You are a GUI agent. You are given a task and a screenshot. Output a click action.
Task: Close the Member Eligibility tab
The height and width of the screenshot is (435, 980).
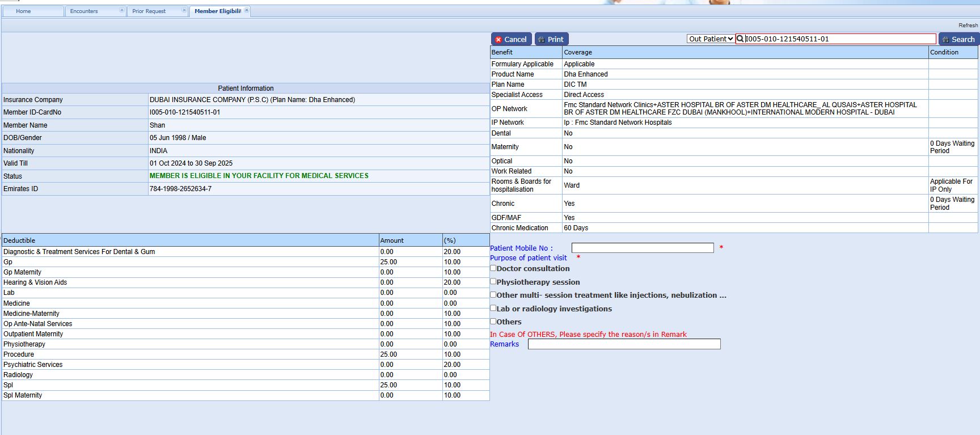coord(247,10)
